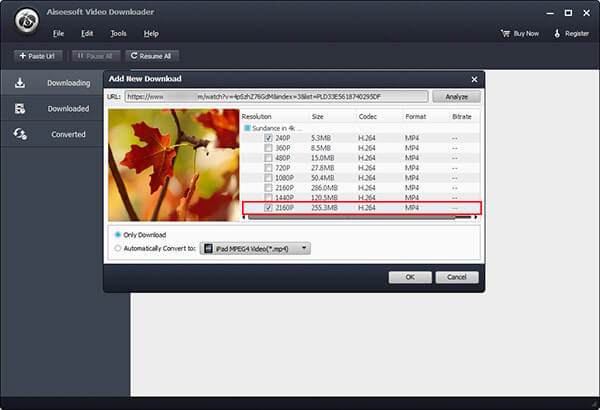
Task: Click the Aiseesoft app logo icon
Action: click(20, 16)
